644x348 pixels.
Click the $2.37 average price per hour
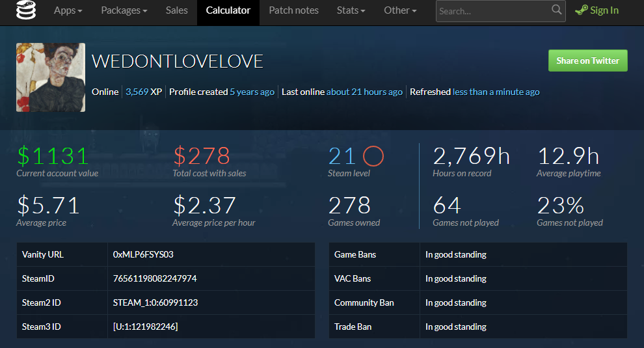204,206
